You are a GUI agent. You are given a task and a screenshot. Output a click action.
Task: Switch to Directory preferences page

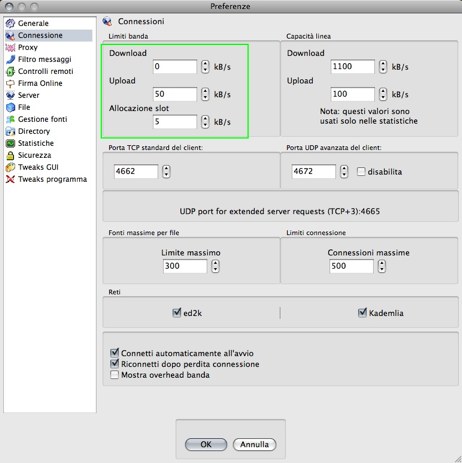34,131
